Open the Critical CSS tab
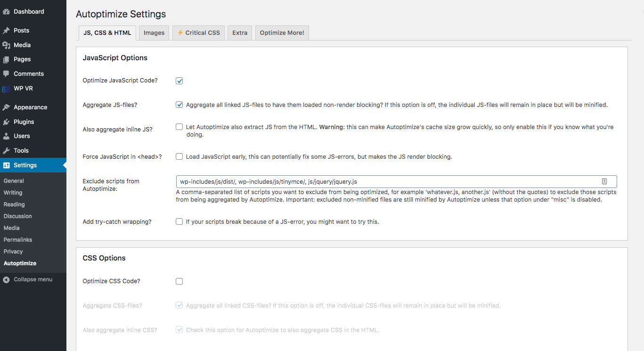Image resolution: width=644 pixels, height=351 pixels. pos(199,33)
